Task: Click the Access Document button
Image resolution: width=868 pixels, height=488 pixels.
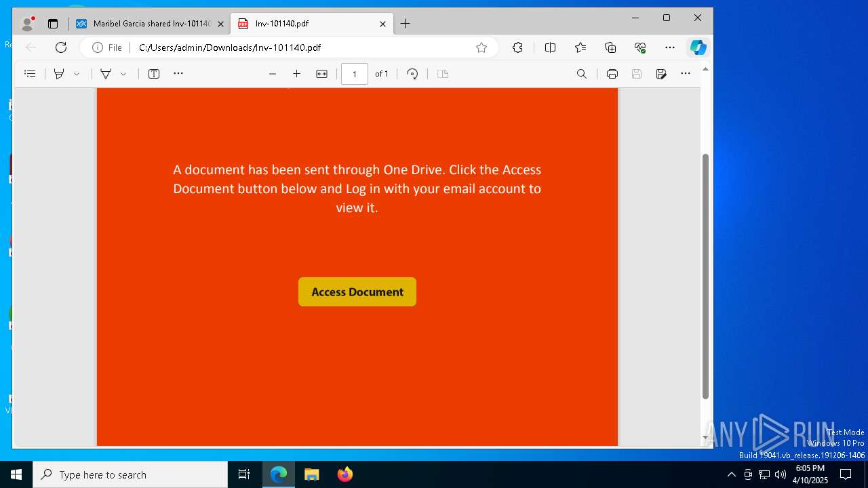Action: pos(357,292)
